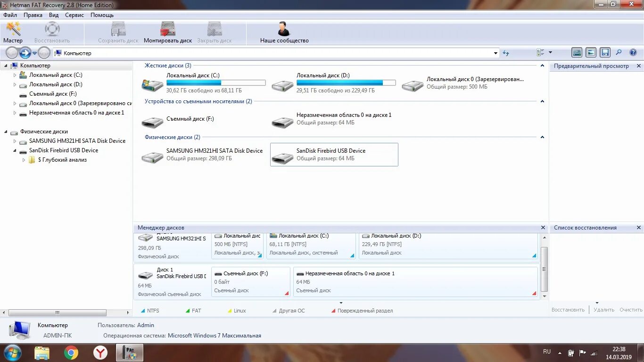Image resolution: width=644 pixels, height=362 pixels.
Task: Collapse Физические диски tree node
Action: [6, 132]
